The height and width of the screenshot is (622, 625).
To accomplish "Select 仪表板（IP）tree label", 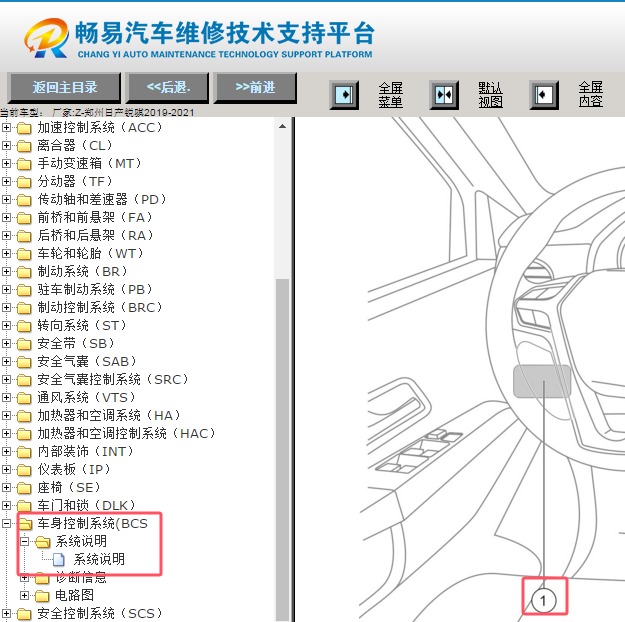I will pos(74,469).
